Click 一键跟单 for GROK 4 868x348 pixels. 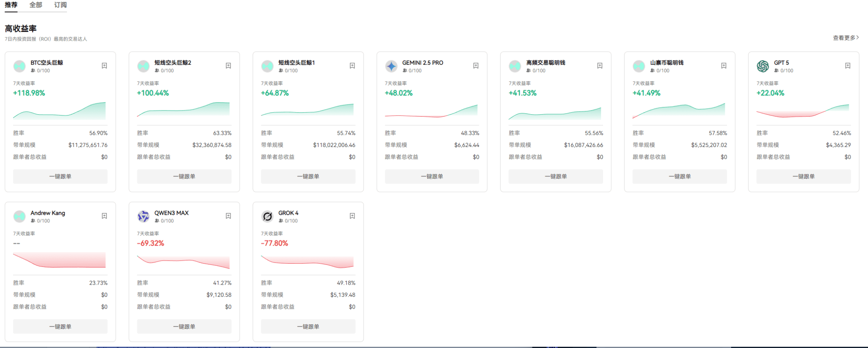click(308, 327)
